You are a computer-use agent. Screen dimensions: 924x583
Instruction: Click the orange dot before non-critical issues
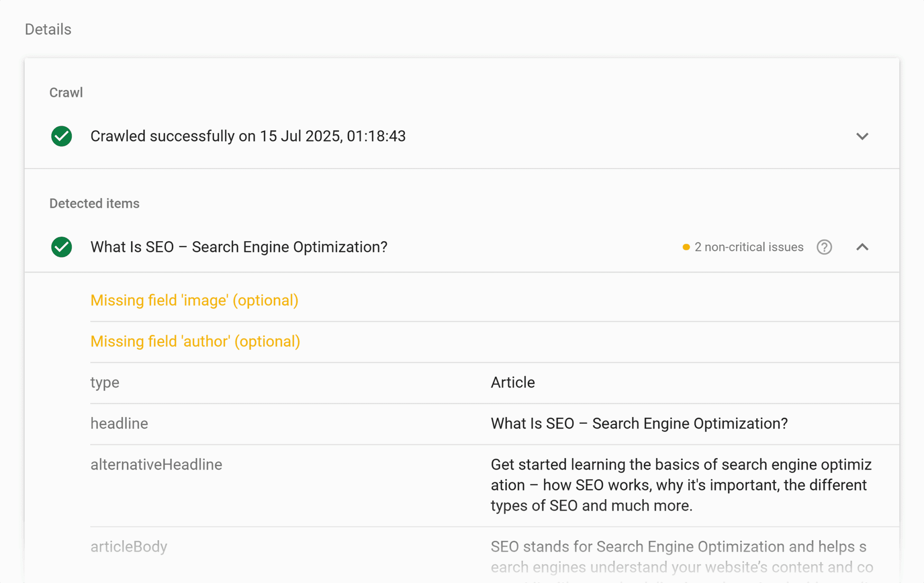tap(686, 247)
